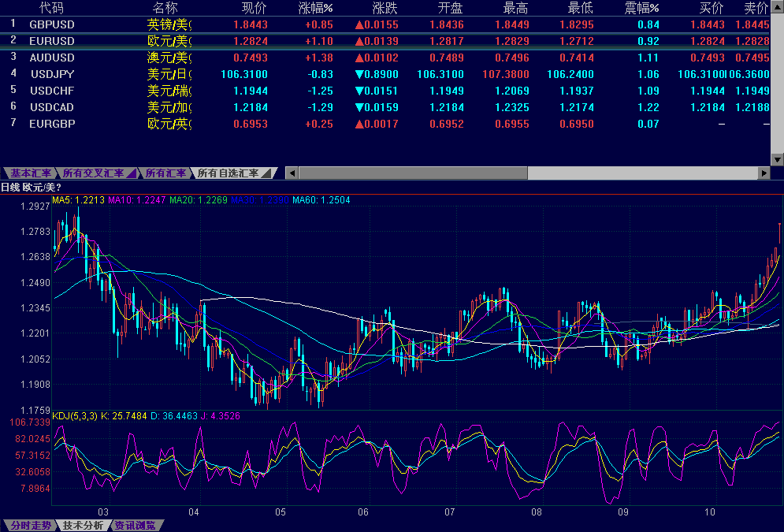Sort by the 涨幅% column header
The width and height of the screenshot is (784, 532).
click(315, 8)
